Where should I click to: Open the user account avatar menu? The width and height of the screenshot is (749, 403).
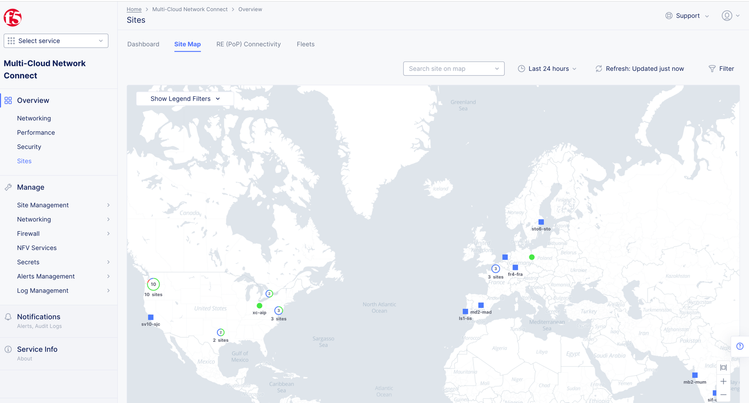pos(727,16)
